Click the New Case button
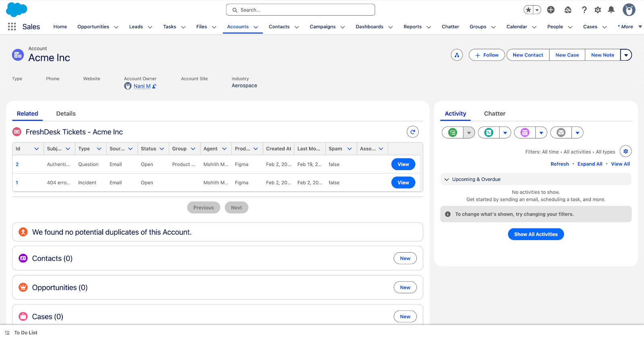644x340 pixels. click(567, 55)
